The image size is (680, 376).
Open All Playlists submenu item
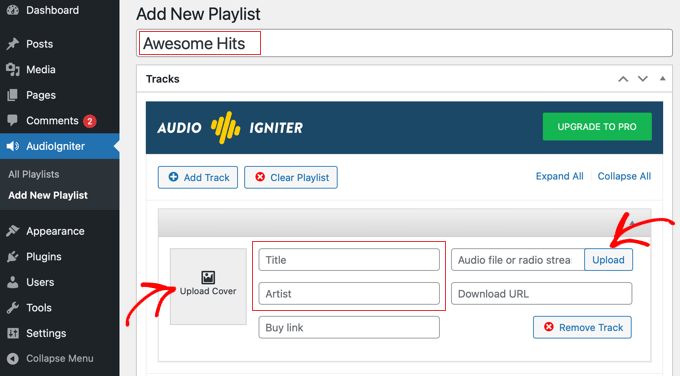click(34, 174)
